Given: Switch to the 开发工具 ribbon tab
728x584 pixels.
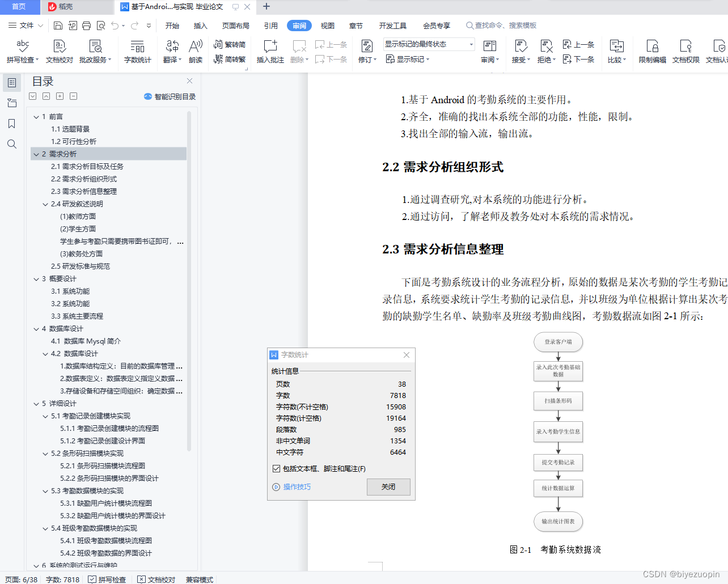Looking at the screenshot, I should click(x=393, y=26).
